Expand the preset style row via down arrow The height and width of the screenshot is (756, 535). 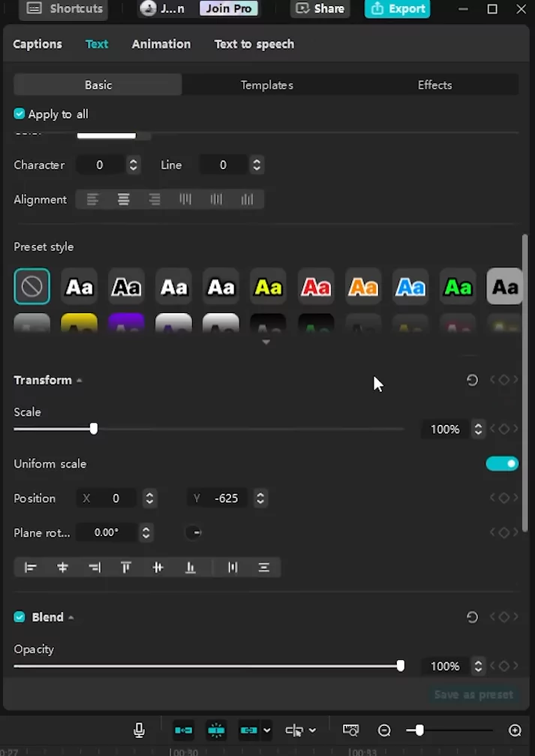[266, 341]
